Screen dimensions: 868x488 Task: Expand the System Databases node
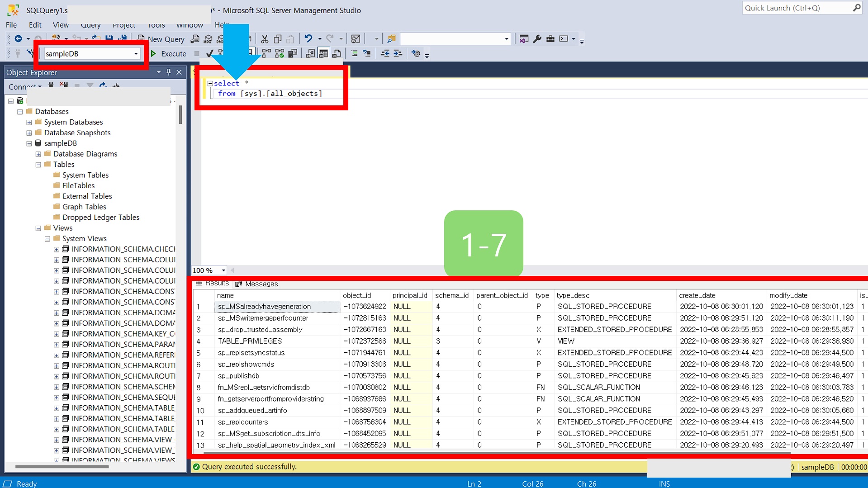29,122
